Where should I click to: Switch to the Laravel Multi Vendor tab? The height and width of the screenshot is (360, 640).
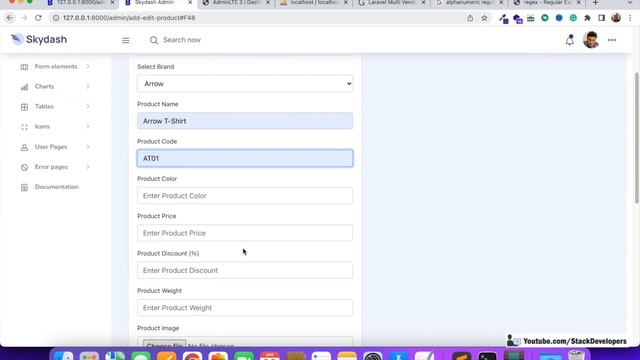coord(391,3)
